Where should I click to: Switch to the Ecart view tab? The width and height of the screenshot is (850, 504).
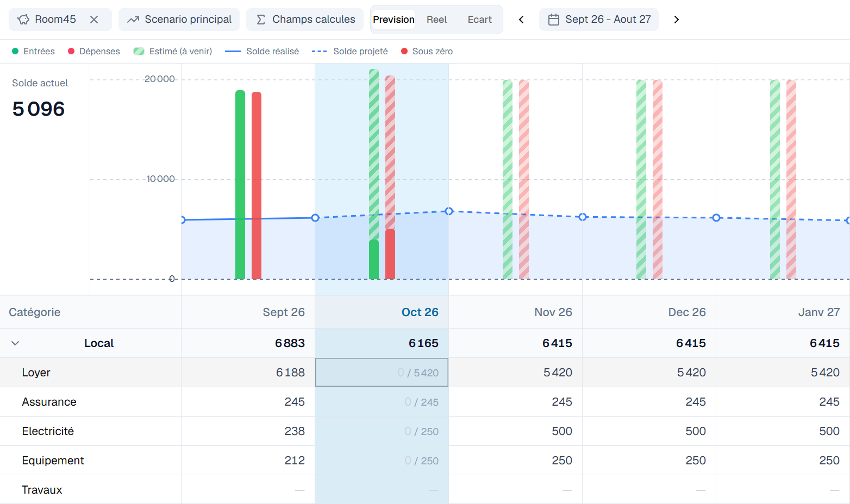pyautogui.click(x=479, y=20)
